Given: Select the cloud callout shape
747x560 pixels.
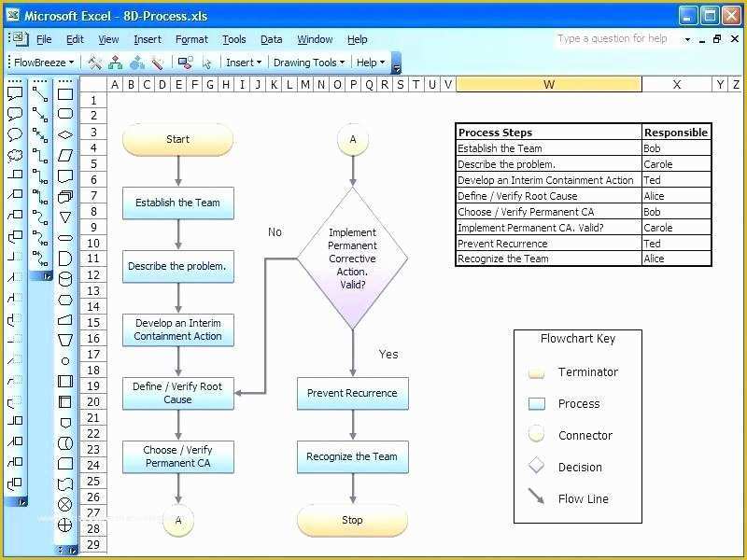Looking at the screenshot, I should coord(15,155).
